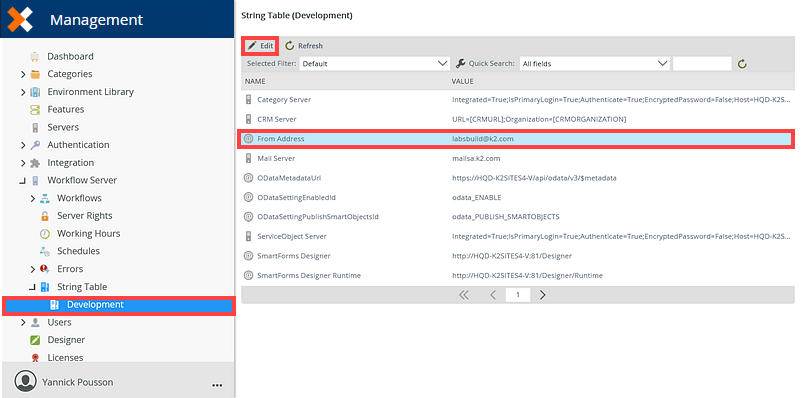Click the Refresh toolbar icon
This screenshot has height=398, width=802.
tap(290, 46)
